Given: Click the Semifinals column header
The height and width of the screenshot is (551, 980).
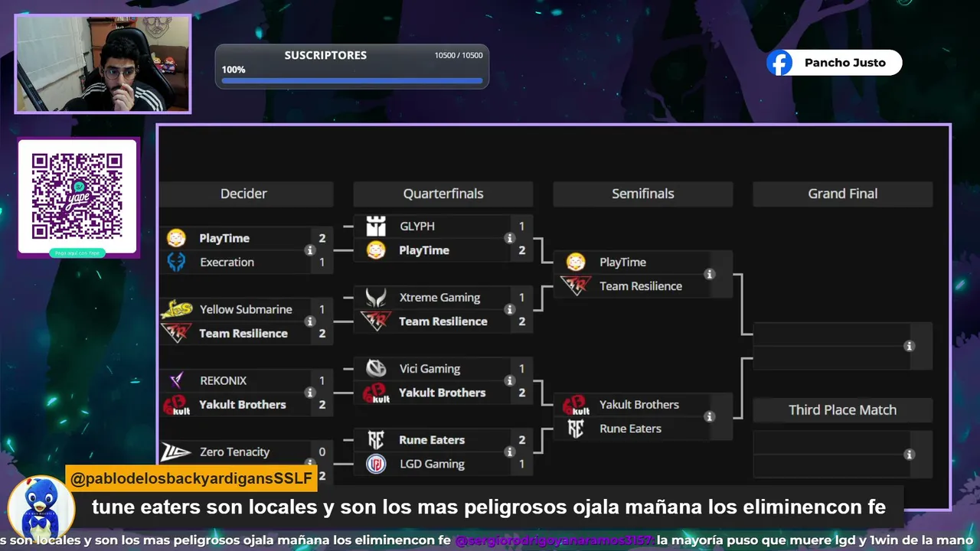Looking at the screenshot, I should [643, 194].
